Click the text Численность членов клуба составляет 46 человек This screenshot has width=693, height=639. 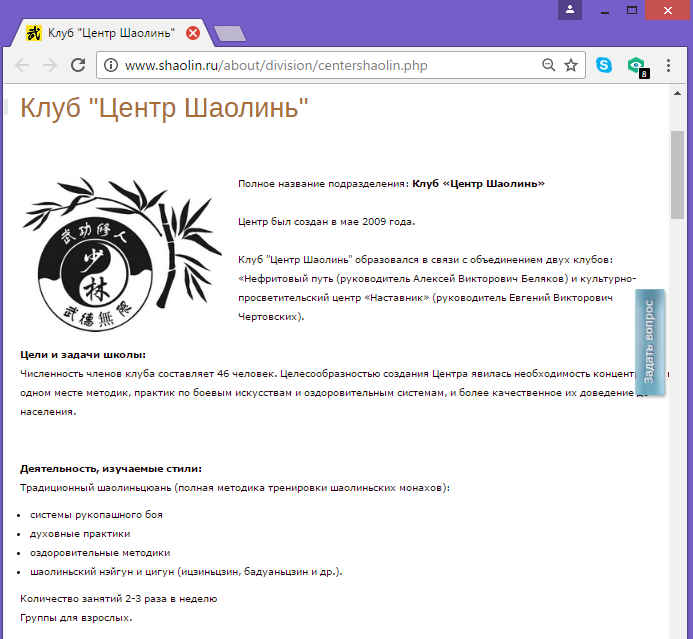click(x=149, y=374)
